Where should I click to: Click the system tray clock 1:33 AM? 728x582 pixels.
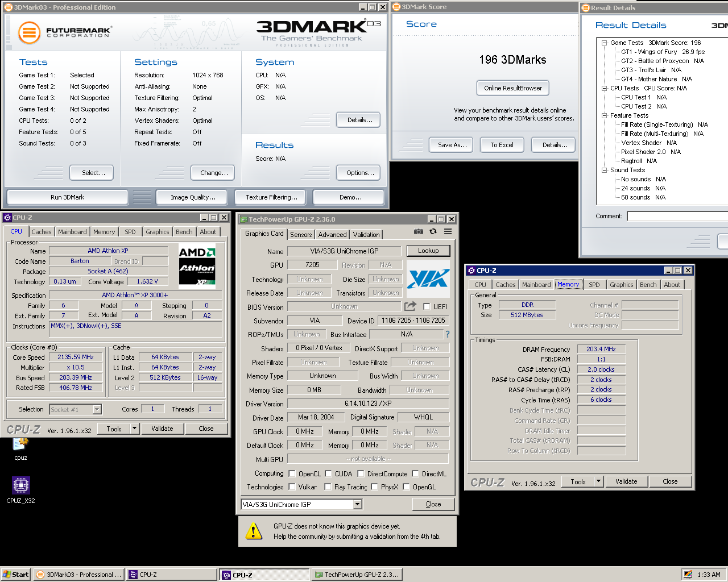pyautogui.click(x=709, y=575)
